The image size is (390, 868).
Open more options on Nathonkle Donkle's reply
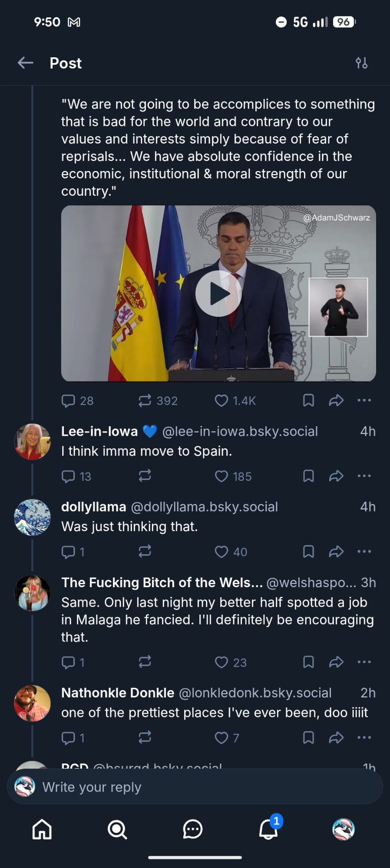click(x=364, y=738)
